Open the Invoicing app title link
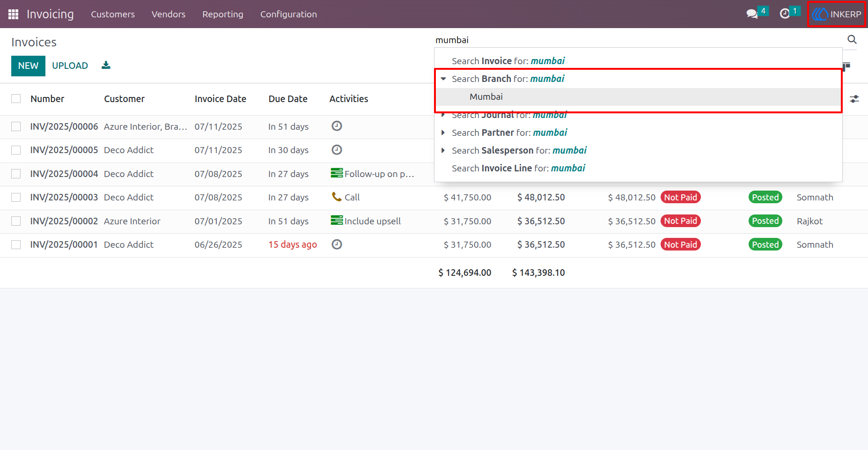Screen dimensions: 868x450 (x=50, y=14)
